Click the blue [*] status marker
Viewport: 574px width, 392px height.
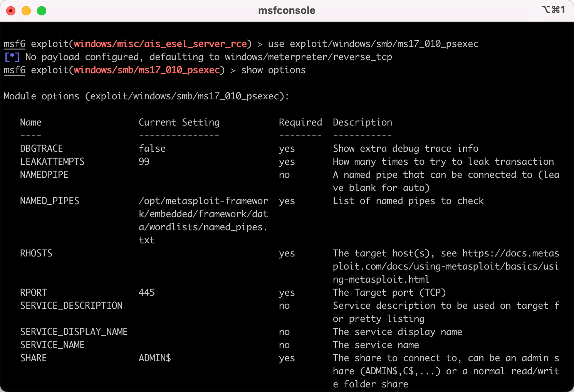coord(12,57)
